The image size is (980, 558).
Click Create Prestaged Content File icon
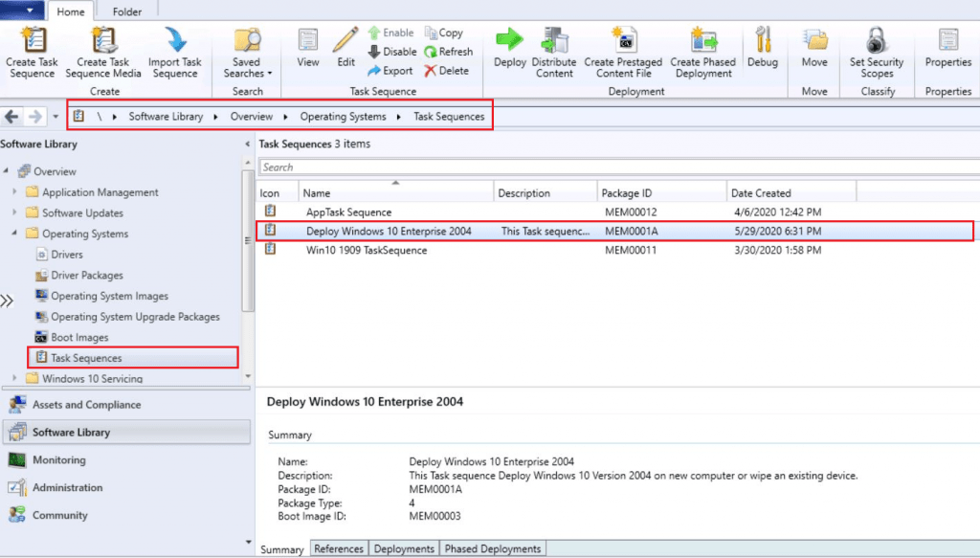click(623, 40)
